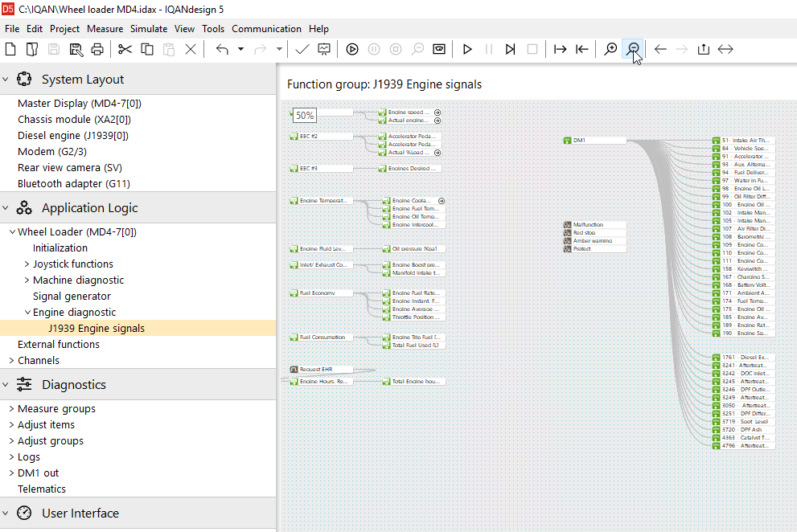Select the Signal generator item
797x532 pixels.
point(72,297)
